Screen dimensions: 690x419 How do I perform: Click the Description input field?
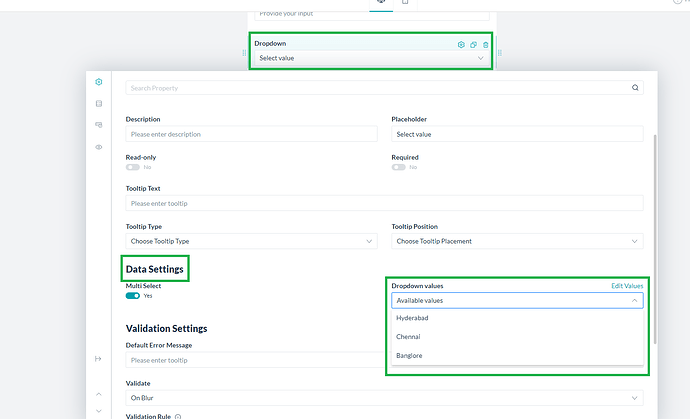click(251, 134)
